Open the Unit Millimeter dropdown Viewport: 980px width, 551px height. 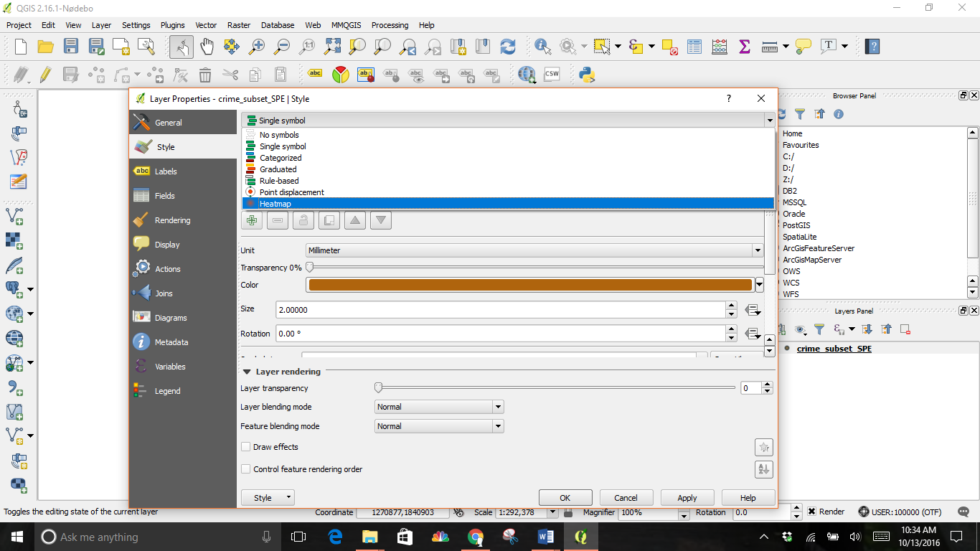[534, 250]
